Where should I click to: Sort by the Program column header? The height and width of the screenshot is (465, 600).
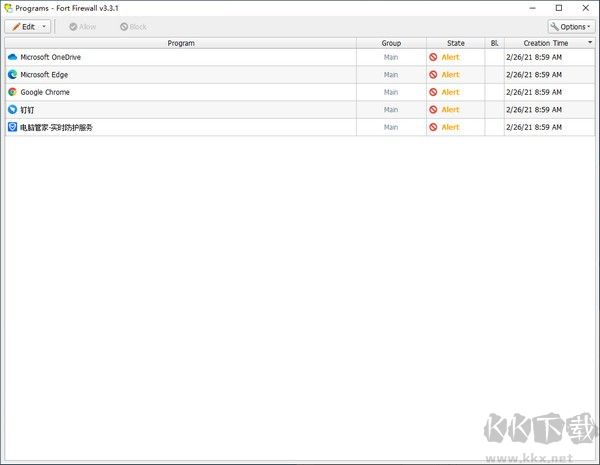click(181, 43)
